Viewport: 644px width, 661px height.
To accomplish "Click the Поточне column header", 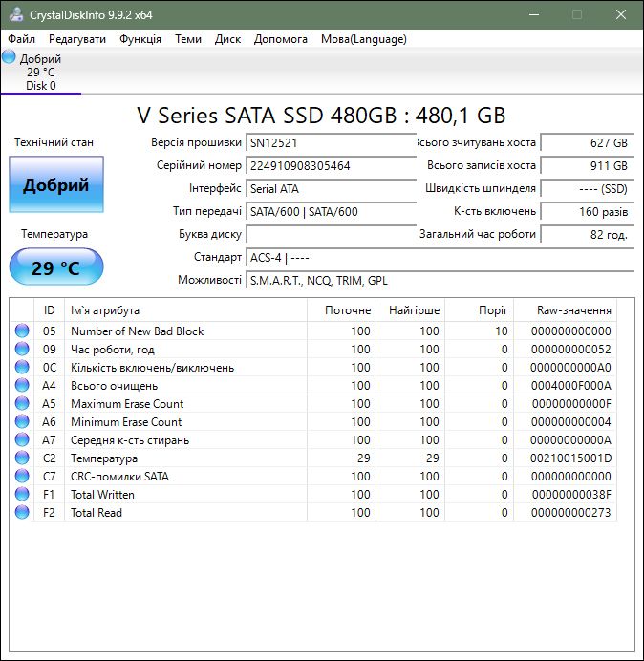I will 342,310.
